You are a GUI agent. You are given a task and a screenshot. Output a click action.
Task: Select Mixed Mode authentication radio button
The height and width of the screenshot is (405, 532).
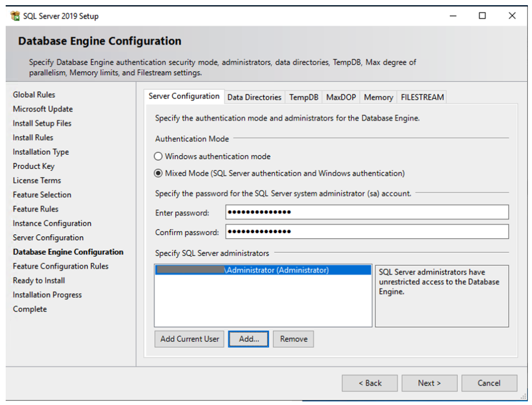(158, 173)
